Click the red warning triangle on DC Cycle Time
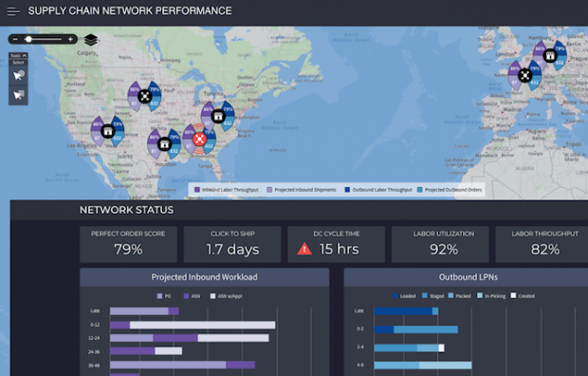This screenshot has height=376, width=588. pos(304,249)
